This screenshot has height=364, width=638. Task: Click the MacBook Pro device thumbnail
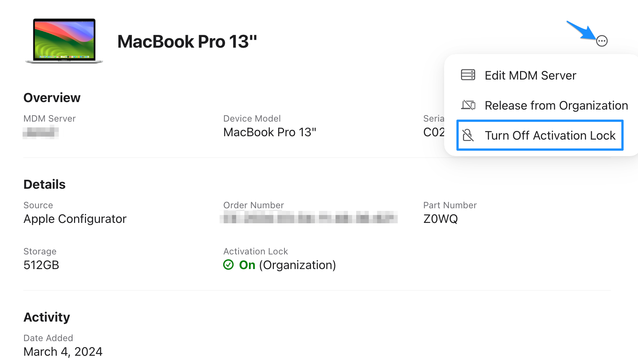pyautogui.click(x=64, y=41)
